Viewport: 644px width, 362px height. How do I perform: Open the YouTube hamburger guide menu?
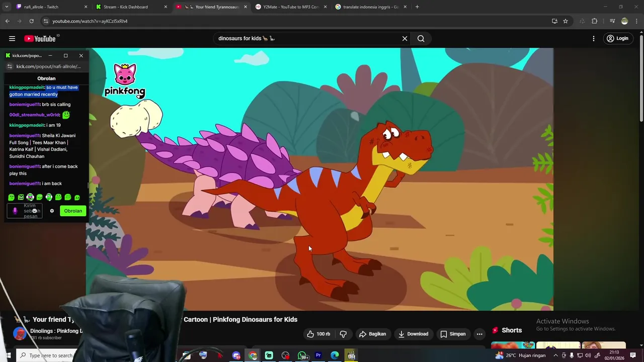tap(12, 39)
